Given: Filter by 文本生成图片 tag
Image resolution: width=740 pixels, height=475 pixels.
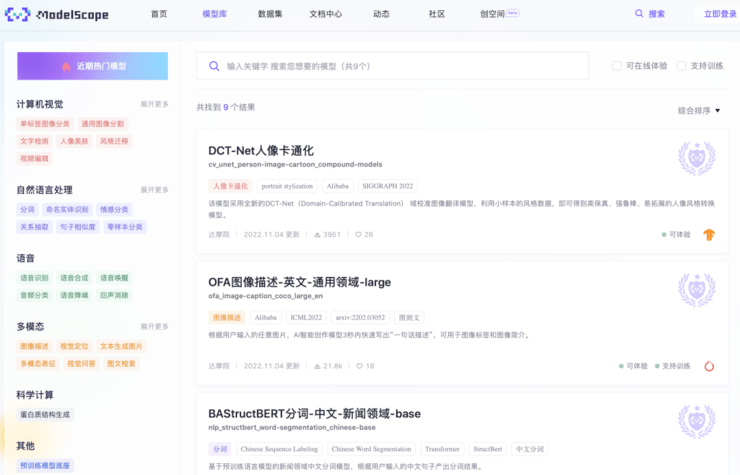Looking at the screenshot, I should [x=121, y=347].
